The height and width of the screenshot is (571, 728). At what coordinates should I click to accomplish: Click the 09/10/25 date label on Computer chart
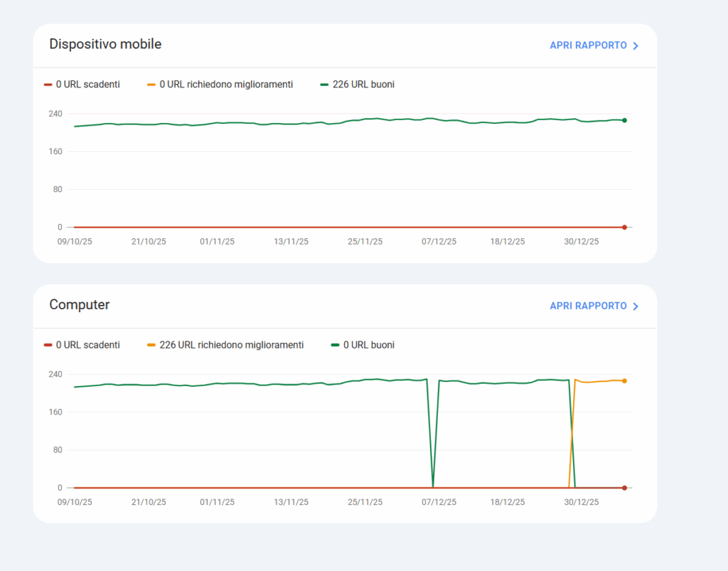(75, 502)
